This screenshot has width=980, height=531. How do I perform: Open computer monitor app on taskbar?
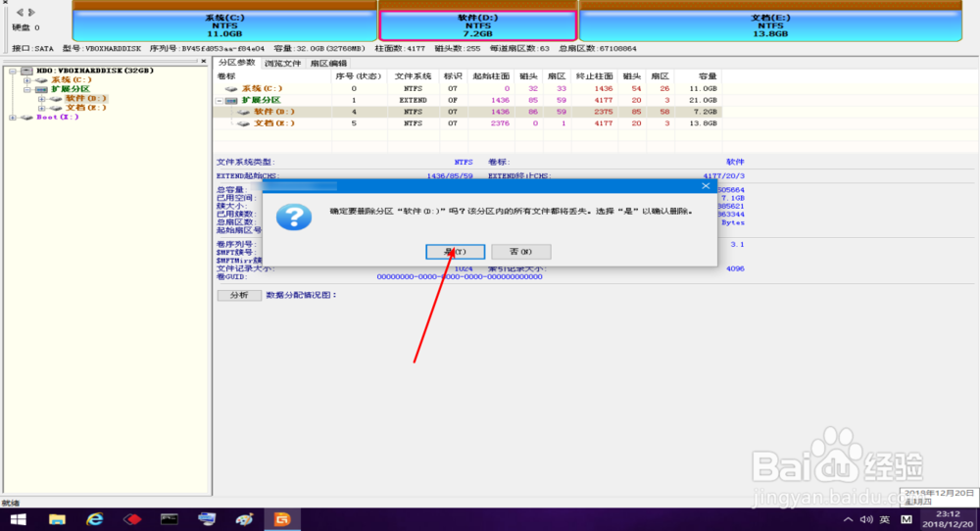point(207,519)
